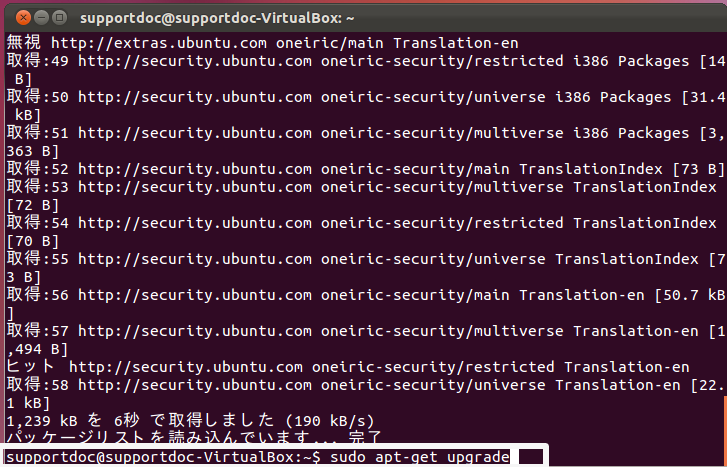This screenshot has width=727, height=467.
Task: Click the ヒット restricted Translation-en line
Action: [348, 368]
